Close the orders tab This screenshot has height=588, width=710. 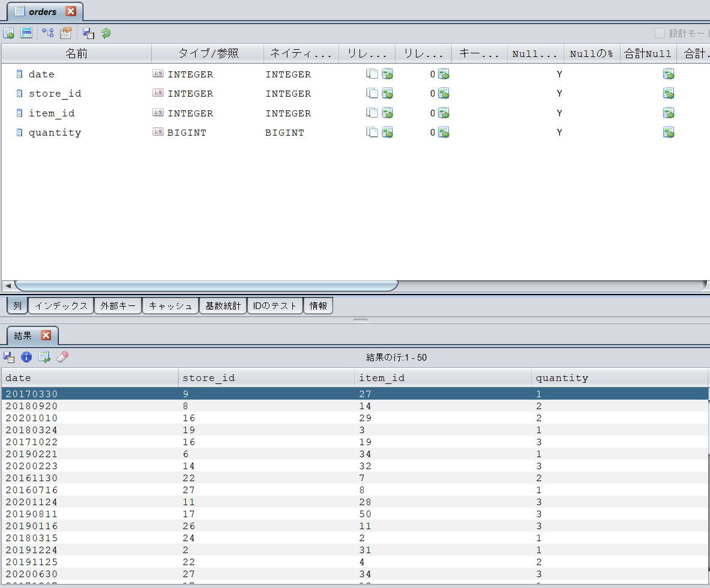tap(71, 11)
